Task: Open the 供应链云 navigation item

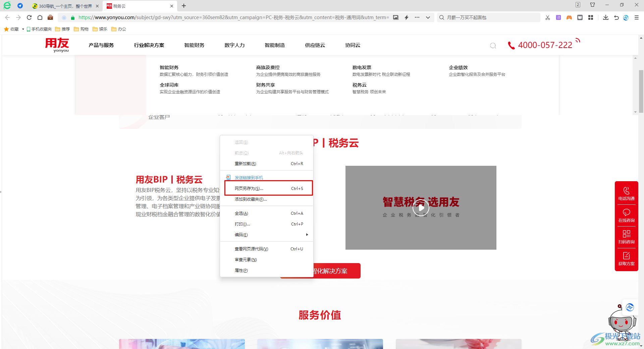Action: tap(315, 45)
